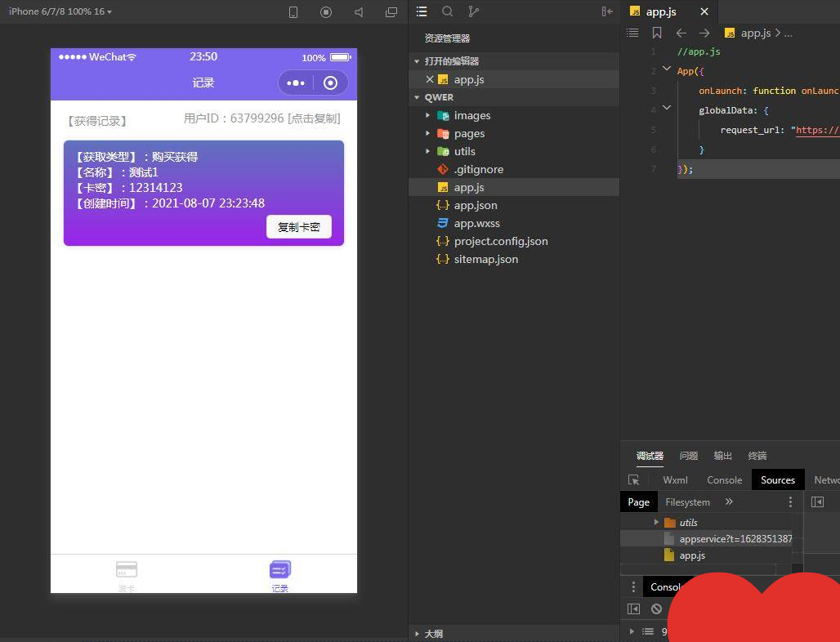This screenshot has width=840, height=642.
Task: Navigate back with the left arrow icon
Action: click(x=681, y=33)
